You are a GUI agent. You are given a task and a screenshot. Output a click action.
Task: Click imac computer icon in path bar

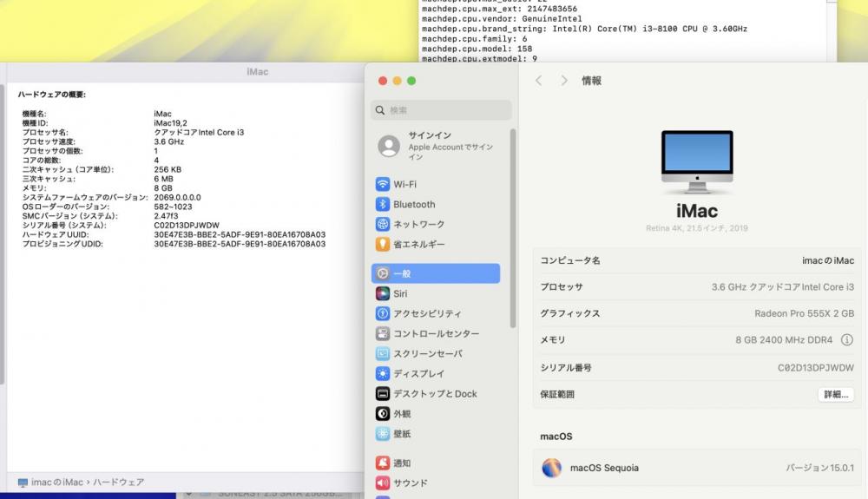point(23,483)
